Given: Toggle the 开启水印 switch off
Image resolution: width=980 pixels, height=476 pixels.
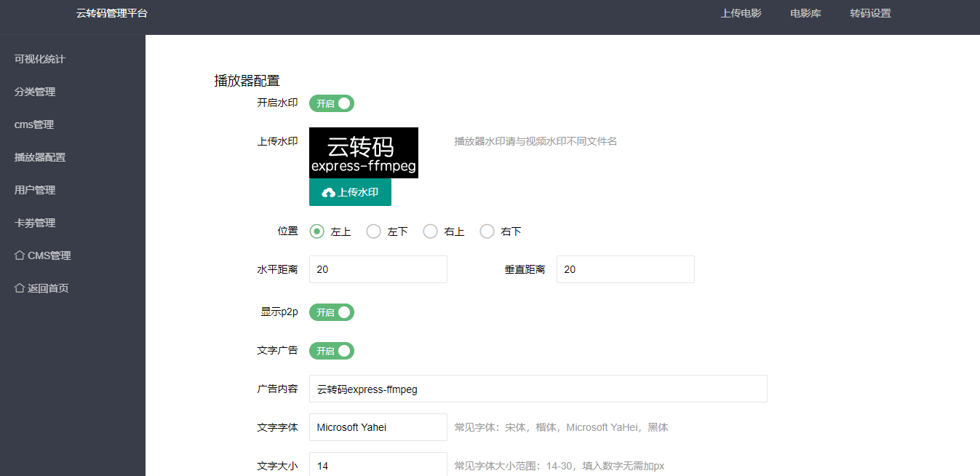Looking at the screenshot, I should 332,103.
